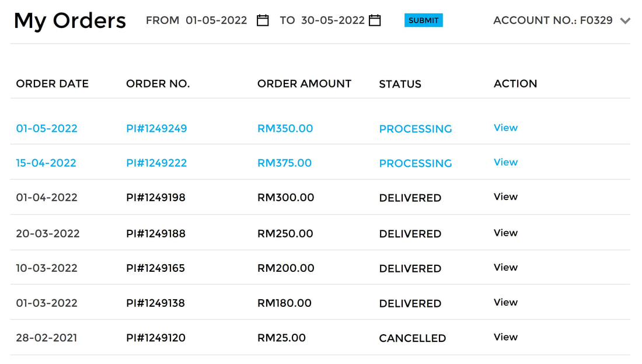View the RM180.00 delivered order
This screenshot has width=642, height=364.
coord(505,302)
